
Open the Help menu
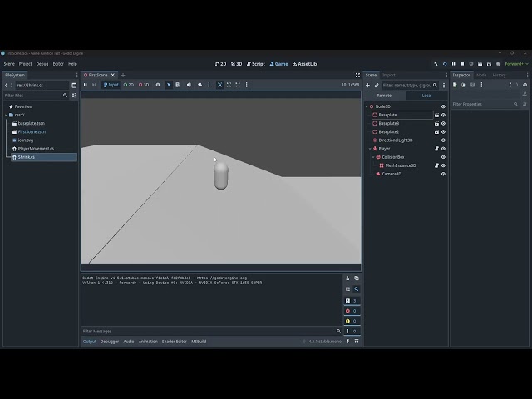[72, 64]
